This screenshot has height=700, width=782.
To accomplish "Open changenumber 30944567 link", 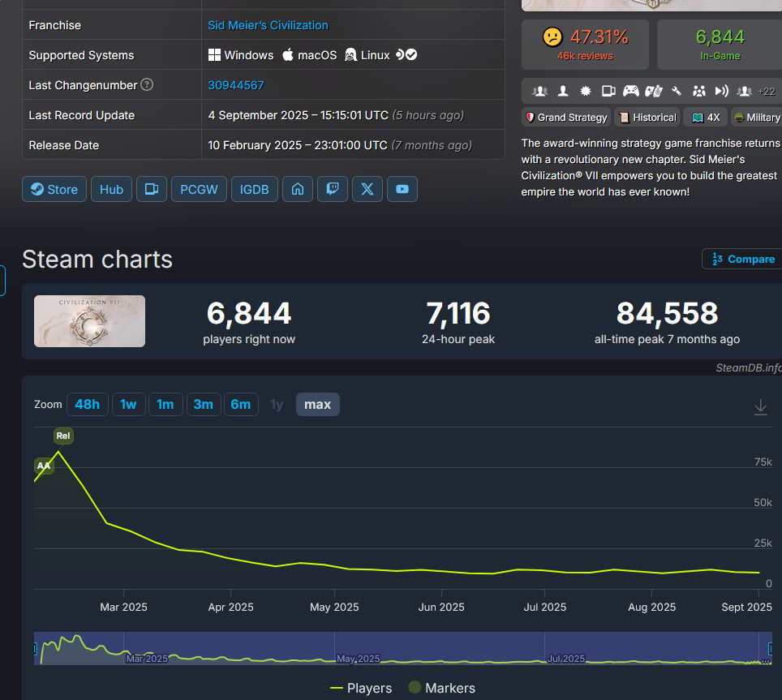I will tap(236, 85).
